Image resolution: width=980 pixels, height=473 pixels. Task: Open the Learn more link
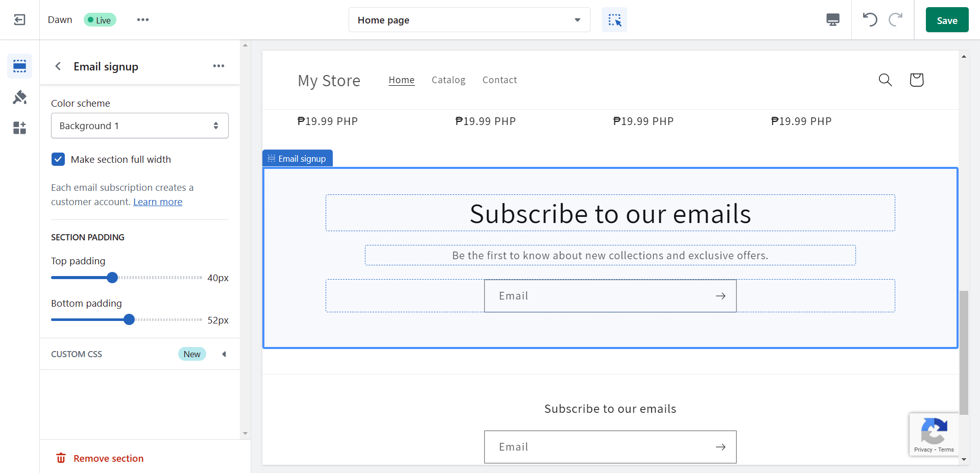coord(158,202)
